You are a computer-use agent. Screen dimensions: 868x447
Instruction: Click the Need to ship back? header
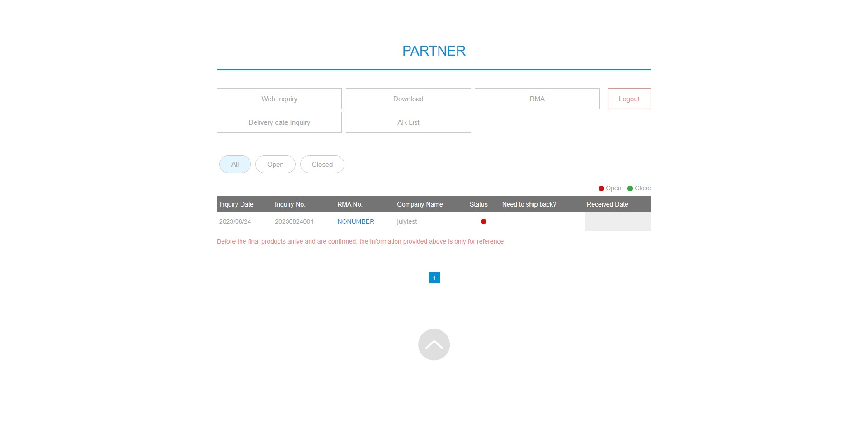coord(529,204)
